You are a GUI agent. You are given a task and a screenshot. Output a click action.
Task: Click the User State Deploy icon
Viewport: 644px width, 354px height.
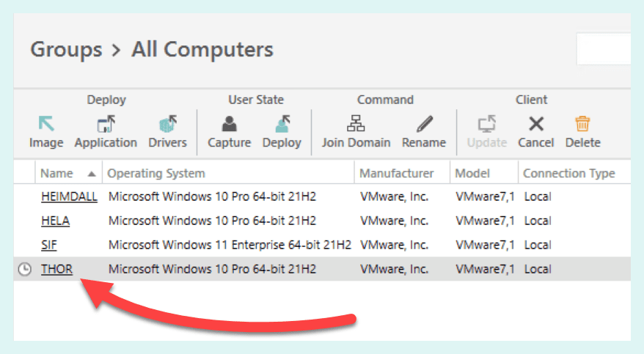[282, 124]
